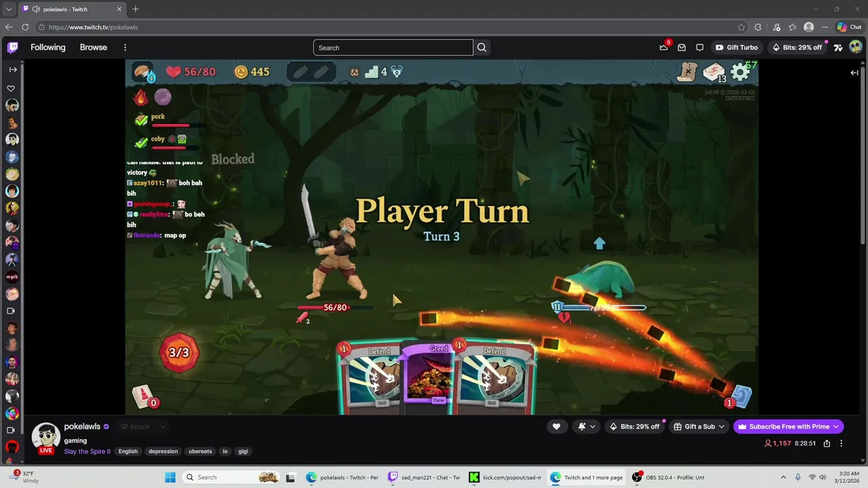Open the user avatar menu
Image resolution: width=868 pixels, height=488 pixels.
pos(856,47)
